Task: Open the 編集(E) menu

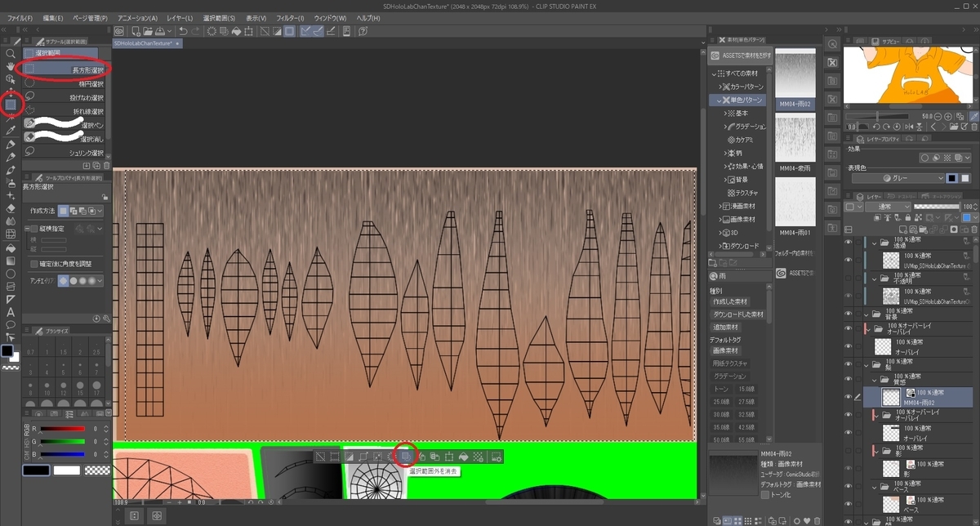Action: pyautogui.click(x=54, y=18)
